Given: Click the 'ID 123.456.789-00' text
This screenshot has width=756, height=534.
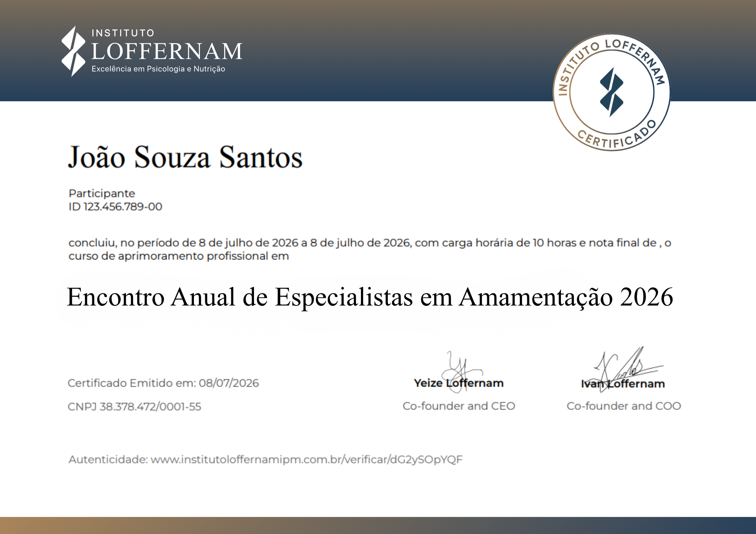Looking at the screenshot, I should [115, 207].
